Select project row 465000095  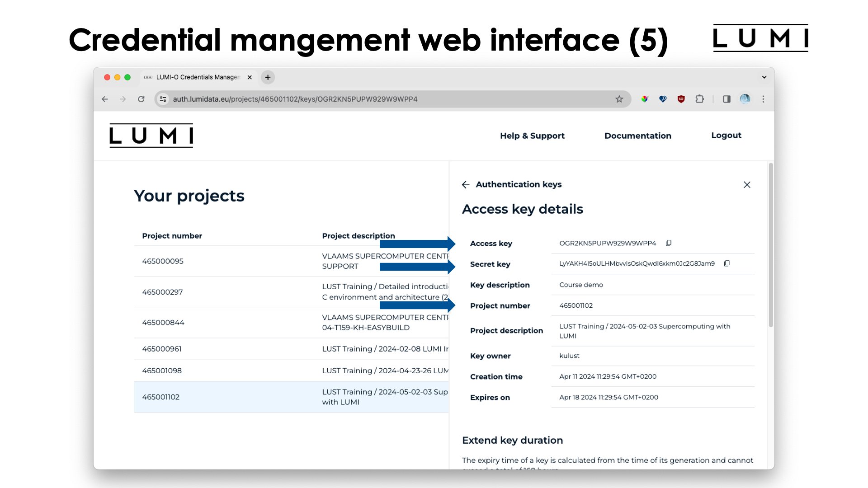point(291,261)
